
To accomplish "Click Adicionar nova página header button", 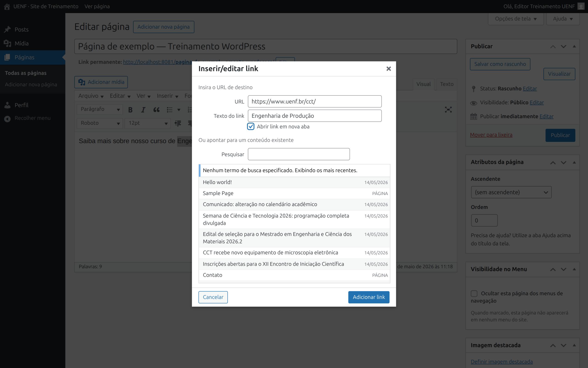I will [x=164, y=27].
